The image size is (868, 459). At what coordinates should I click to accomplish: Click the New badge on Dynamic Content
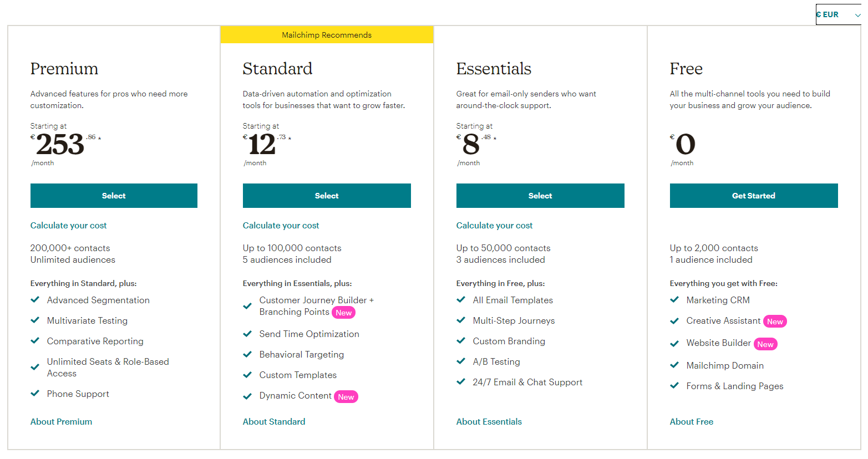pos(346,396)
